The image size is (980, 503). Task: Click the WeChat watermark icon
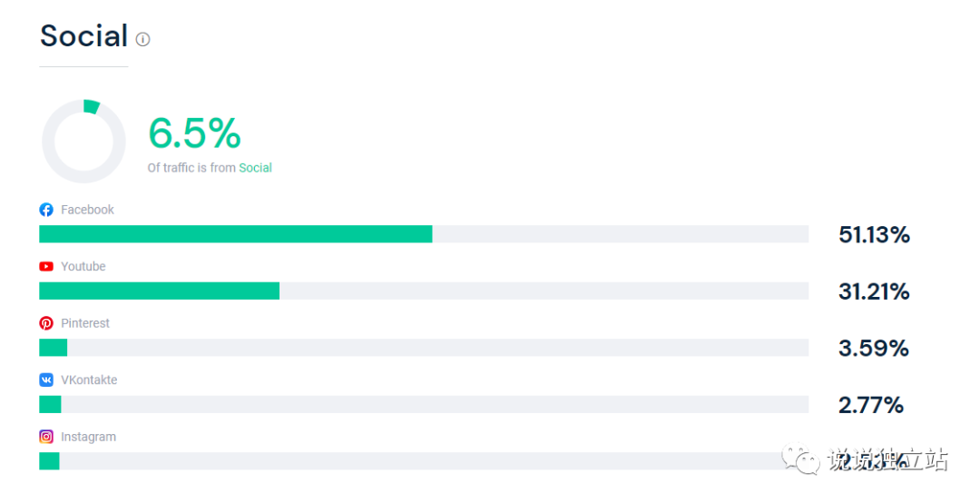(800, 459)
